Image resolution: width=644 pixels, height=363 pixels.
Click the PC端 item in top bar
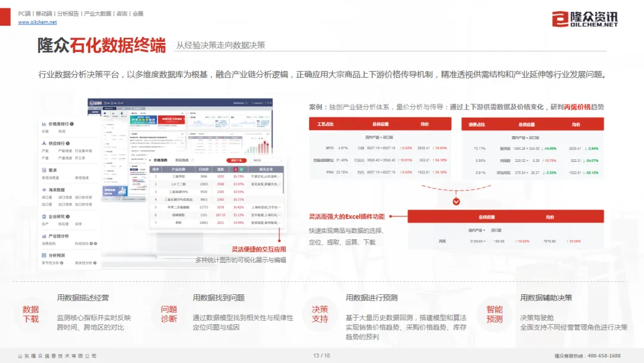point(24,14)
